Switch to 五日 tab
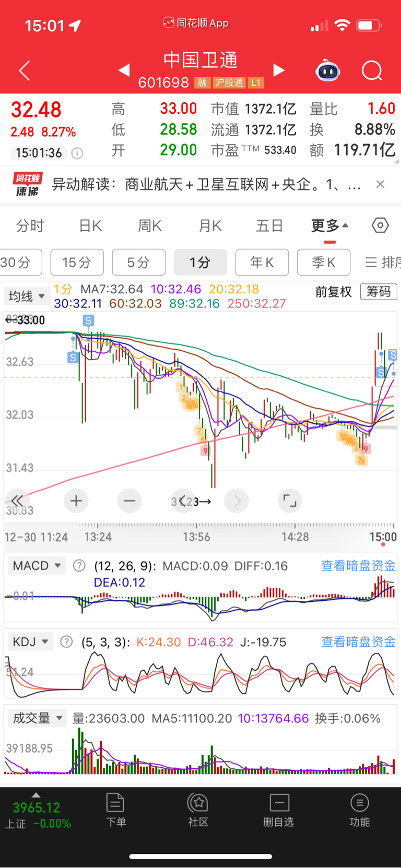This screenshot has width=401, height=868. pyautogui.click(x=269, y=226)
